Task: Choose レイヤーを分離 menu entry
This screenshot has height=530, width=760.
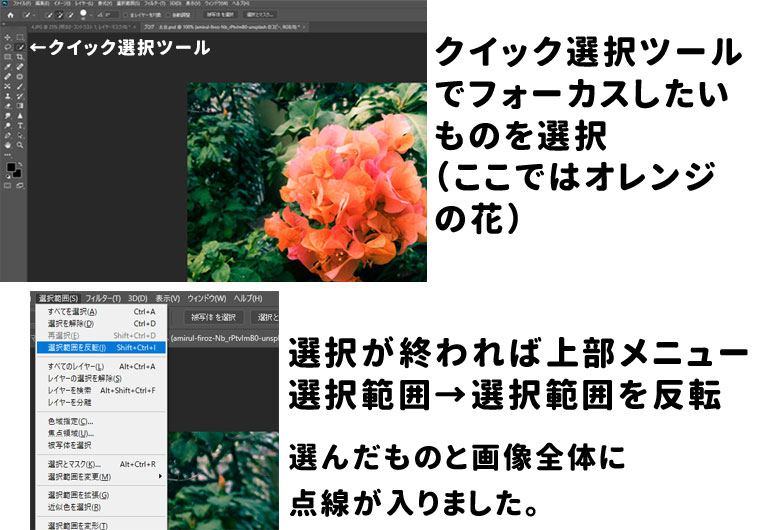Action: point(101,402)
